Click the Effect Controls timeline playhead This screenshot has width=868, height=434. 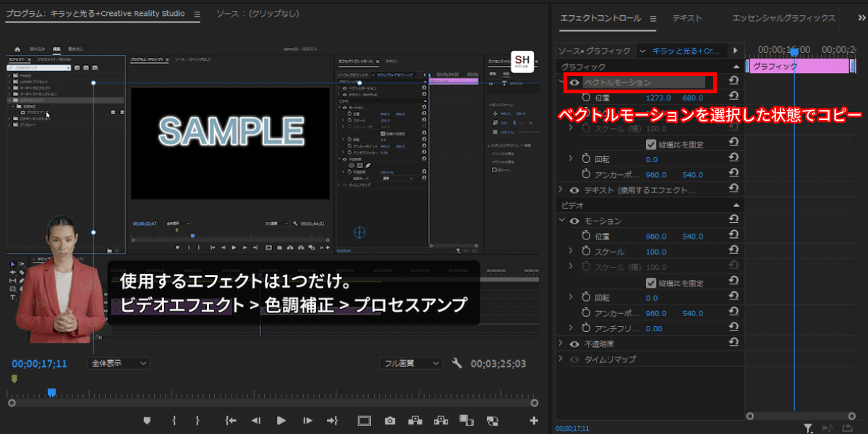coord(794,51)
